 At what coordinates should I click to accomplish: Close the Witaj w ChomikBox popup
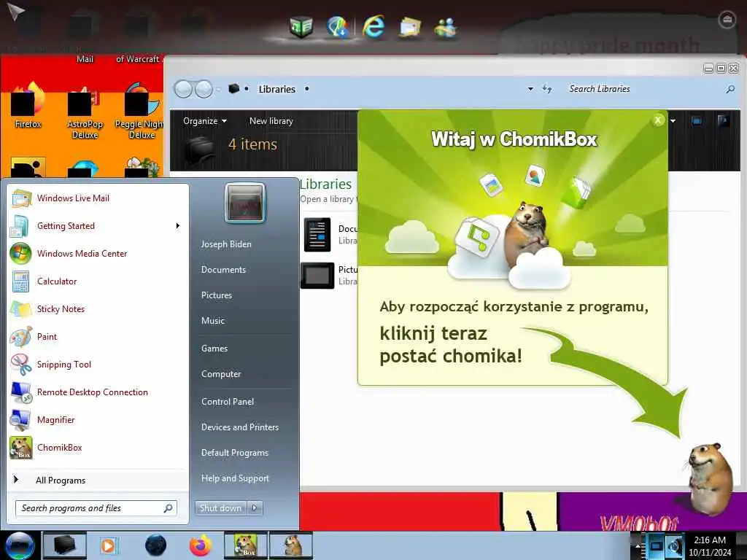click(658, 120)
